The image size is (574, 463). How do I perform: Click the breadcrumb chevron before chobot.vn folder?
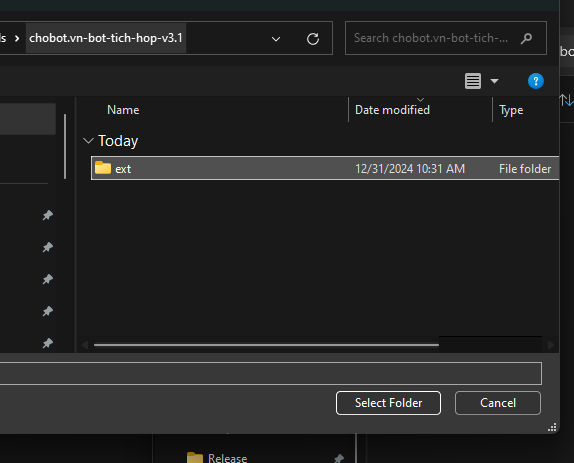tap(17, 38)
